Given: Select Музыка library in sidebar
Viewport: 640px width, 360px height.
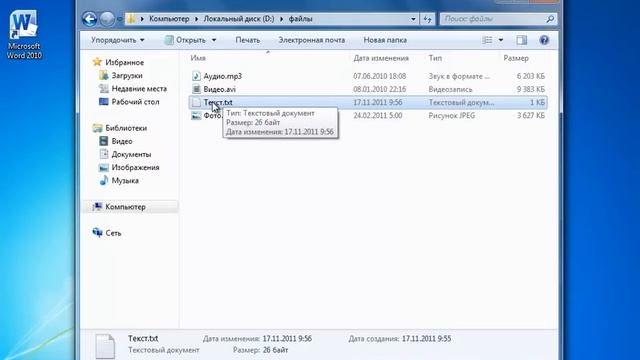Looking at the screenshot, I should 125,180.
